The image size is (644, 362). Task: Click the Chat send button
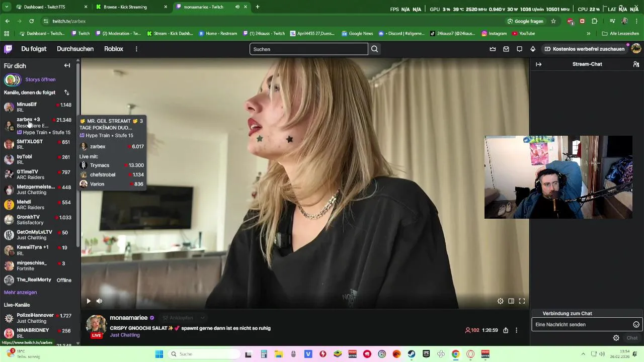[632, 338]
